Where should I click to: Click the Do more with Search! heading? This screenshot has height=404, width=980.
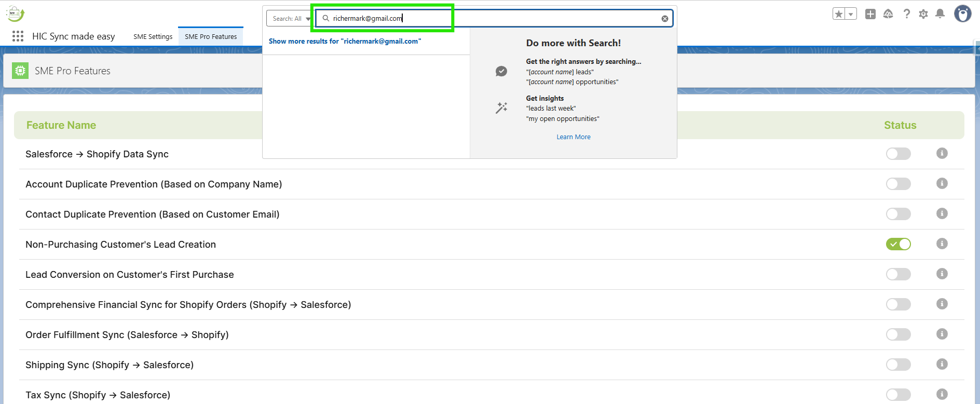[574, 43]
